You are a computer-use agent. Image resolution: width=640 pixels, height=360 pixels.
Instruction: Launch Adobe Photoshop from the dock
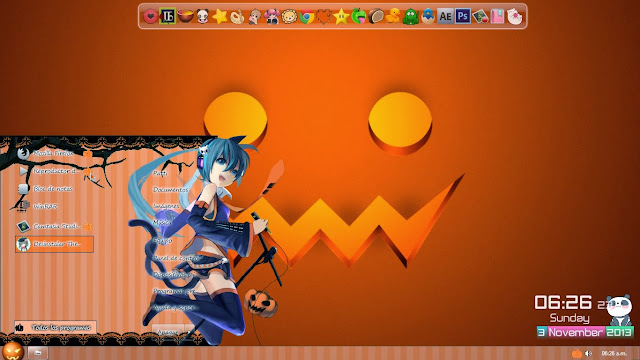click(x=462, y=16)
